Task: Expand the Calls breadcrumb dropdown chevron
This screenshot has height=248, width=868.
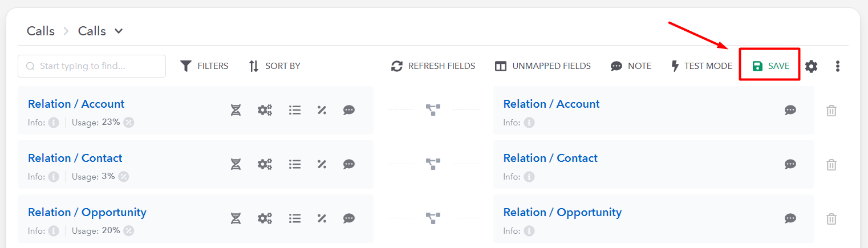Action: [x=119, y=31]
